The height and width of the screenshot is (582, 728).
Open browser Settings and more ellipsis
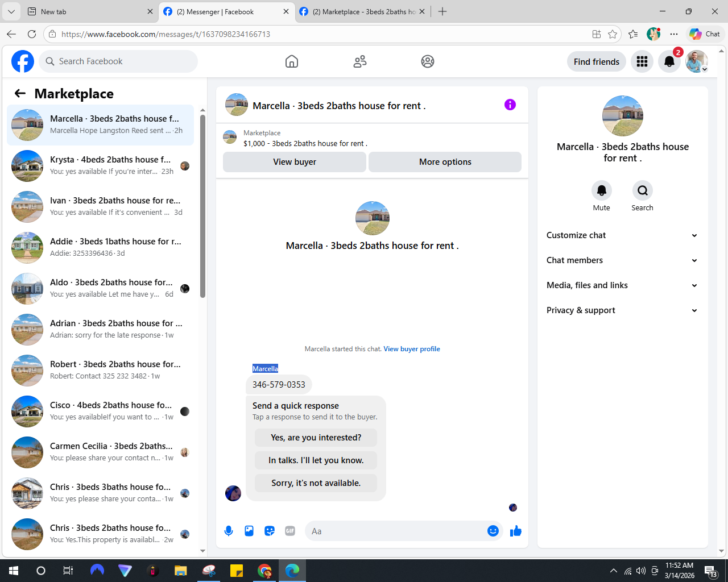pos(674,34)
